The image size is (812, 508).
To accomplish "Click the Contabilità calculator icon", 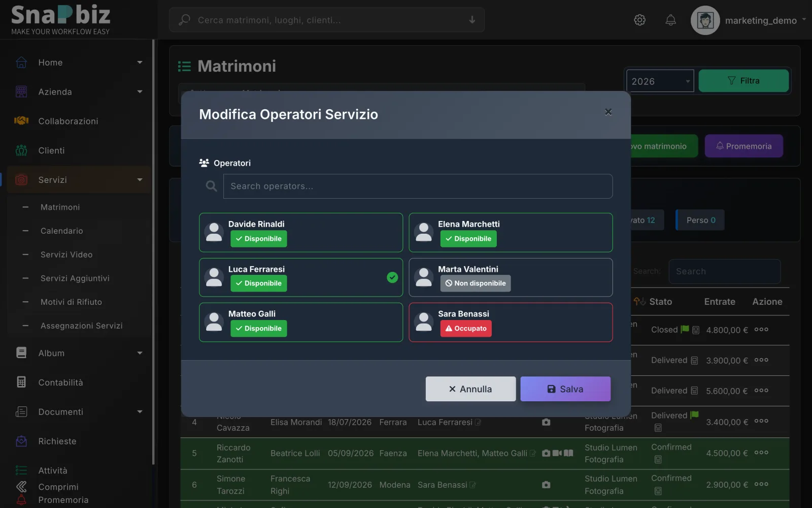I will [21, 382].
